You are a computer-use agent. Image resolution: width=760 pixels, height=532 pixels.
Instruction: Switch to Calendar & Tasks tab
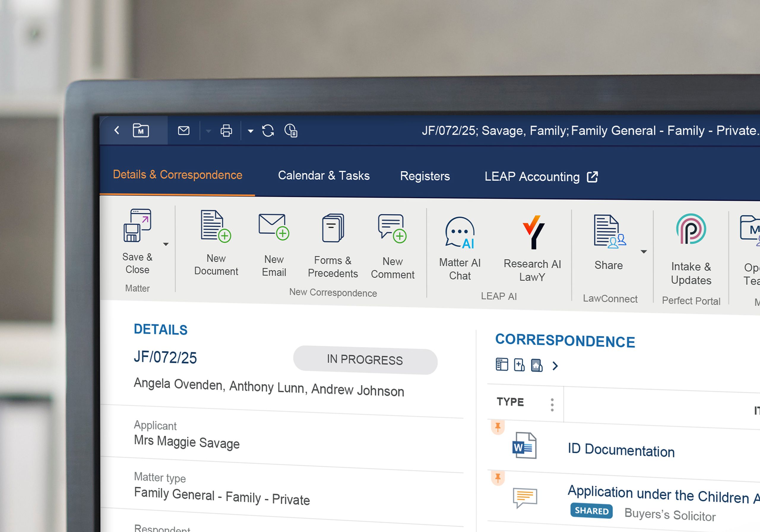pos(323,175)
